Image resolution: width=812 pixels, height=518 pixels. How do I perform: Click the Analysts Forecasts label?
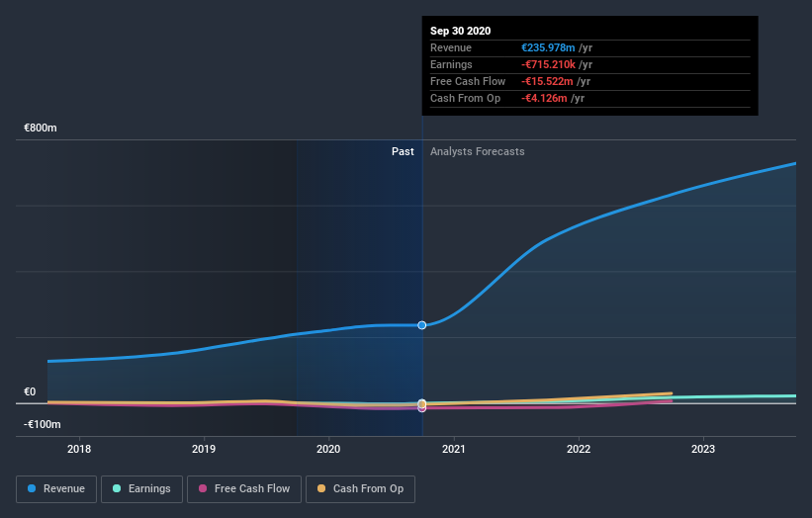tap(478, 151)
